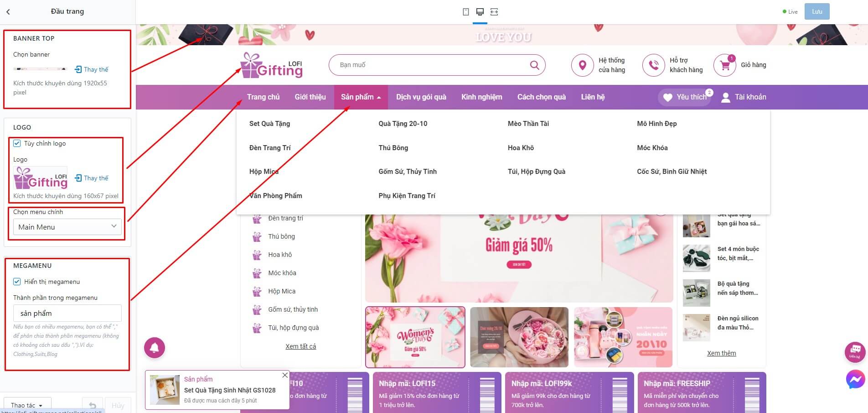Click the FREESHIP coupon card
The width and height of the screenshot is (868, 413).
click(702, 393)
